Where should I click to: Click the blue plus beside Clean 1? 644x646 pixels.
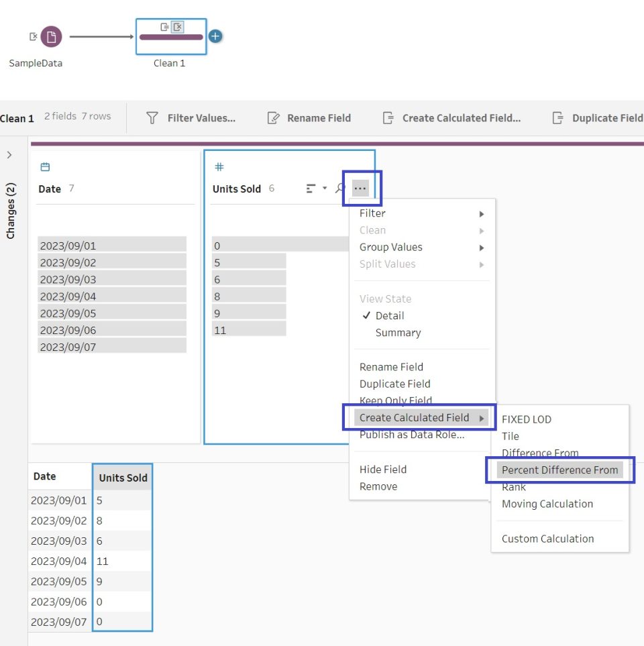(x=215, y=36)
